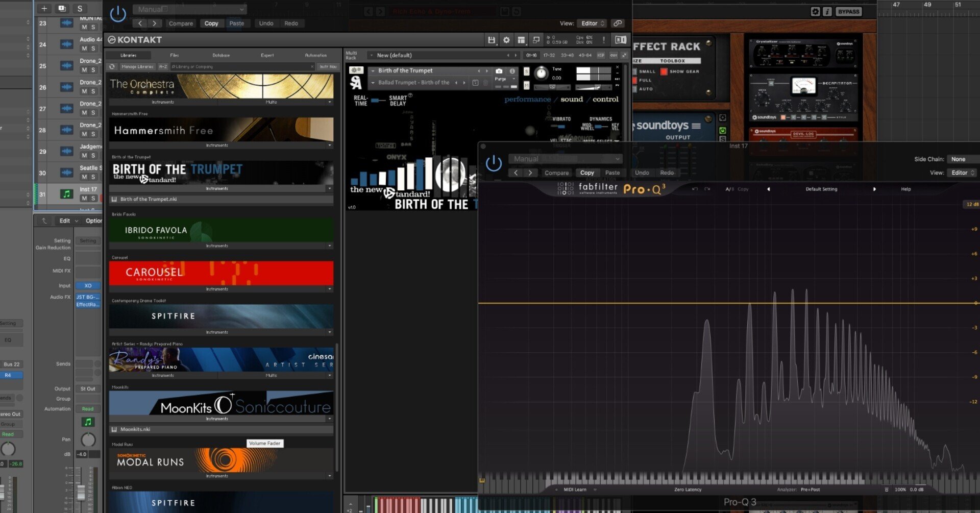Screen dimensions: 980x513
Task: Open Kontakt options gear icon
Action: [x=506, y=40]
